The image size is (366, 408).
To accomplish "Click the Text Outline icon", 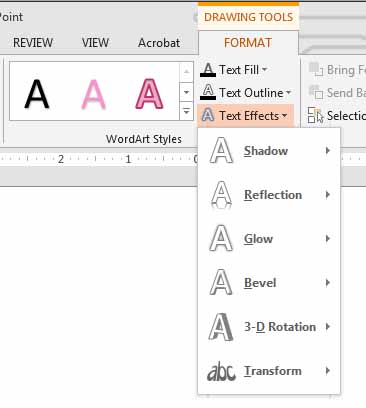I will click(208, 92).
